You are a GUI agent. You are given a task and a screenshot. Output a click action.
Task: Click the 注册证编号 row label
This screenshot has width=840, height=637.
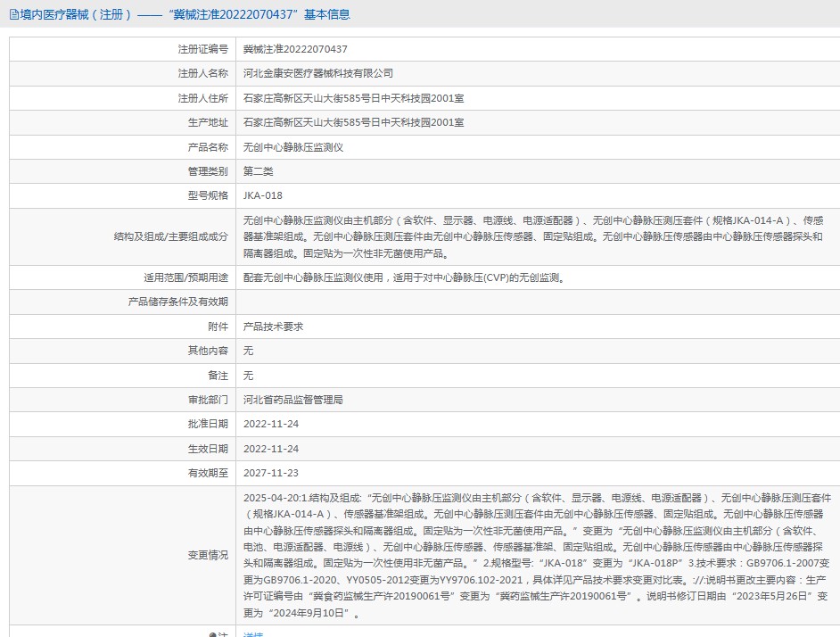202,49
